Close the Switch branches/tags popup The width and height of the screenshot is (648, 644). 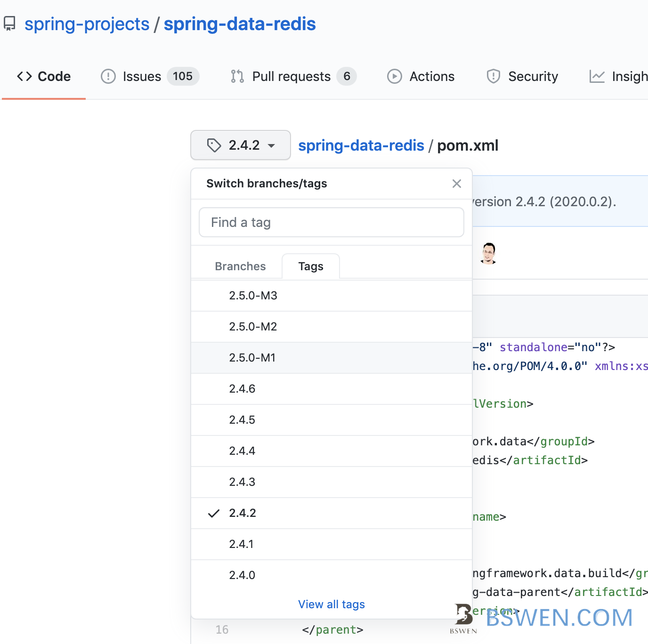(456, 184)
